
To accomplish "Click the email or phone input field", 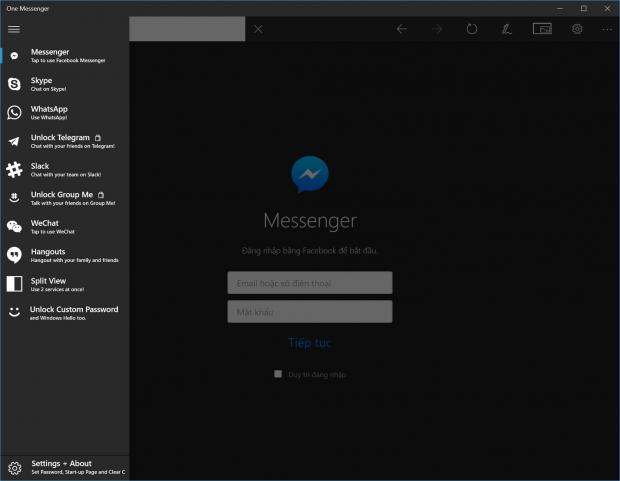I will pyautogui.click(x=309, y=283).
